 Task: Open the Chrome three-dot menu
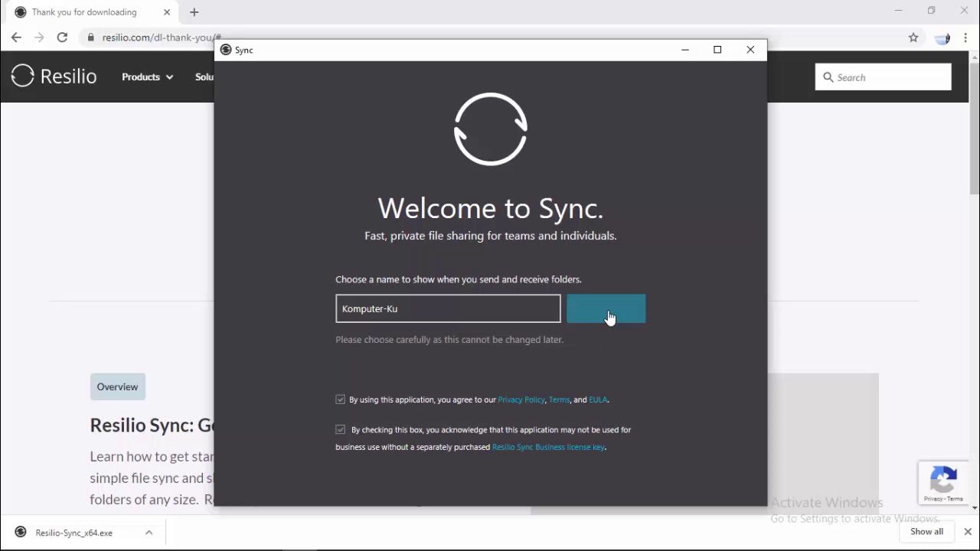[965, 37]
